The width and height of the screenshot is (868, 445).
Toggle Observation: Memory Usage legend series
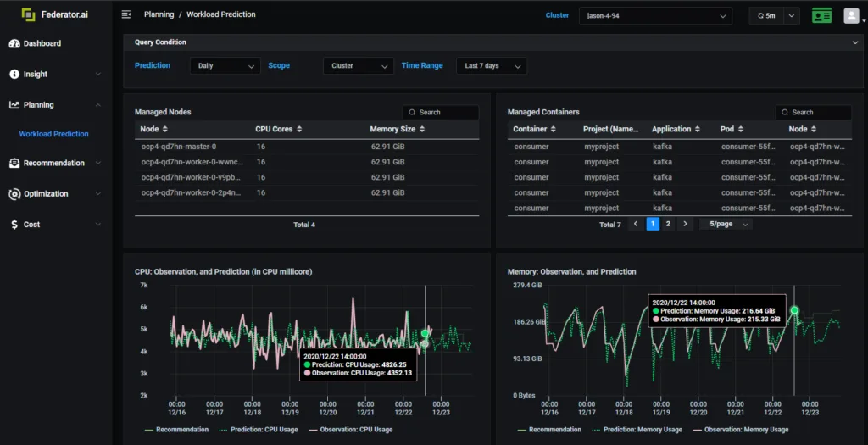point(741,430)
